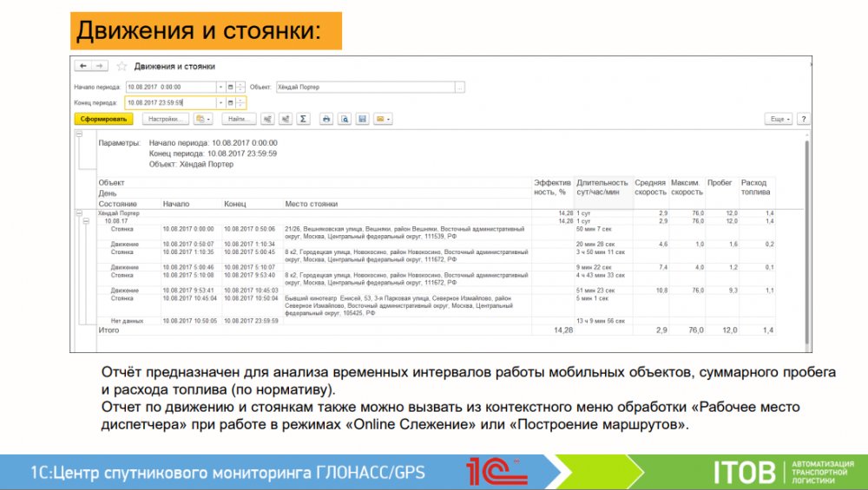Open print preview icon
The height and width of the screenshot is (490, 868).
[x=345, y=119]
